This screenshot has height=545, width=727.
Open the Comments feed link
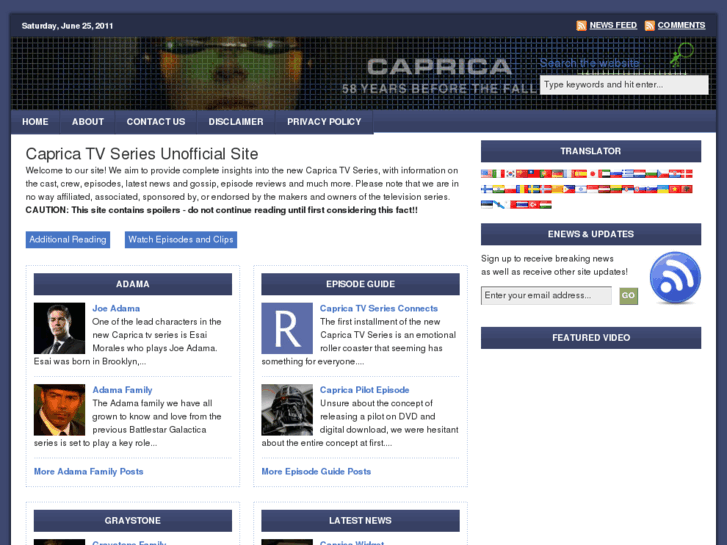coord(681,26)
